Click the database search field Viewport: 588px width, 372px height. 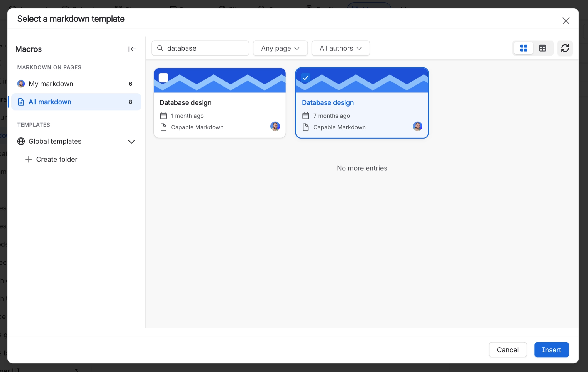200,48
